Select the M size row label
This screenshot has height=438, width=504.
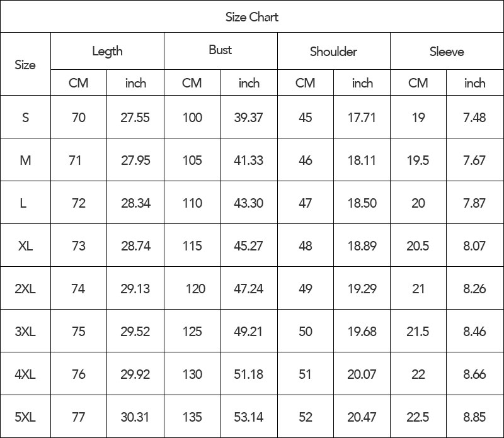tap(25, 160)
